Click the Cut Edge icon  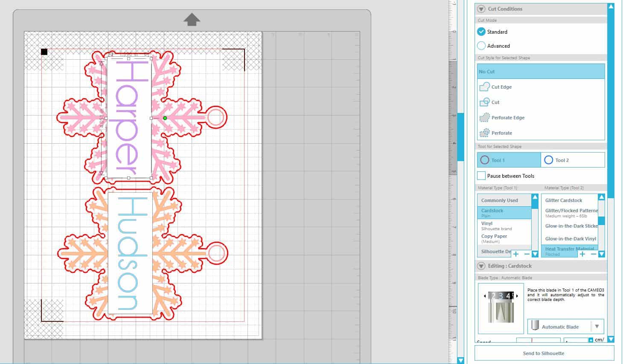[x=484, y=87]
